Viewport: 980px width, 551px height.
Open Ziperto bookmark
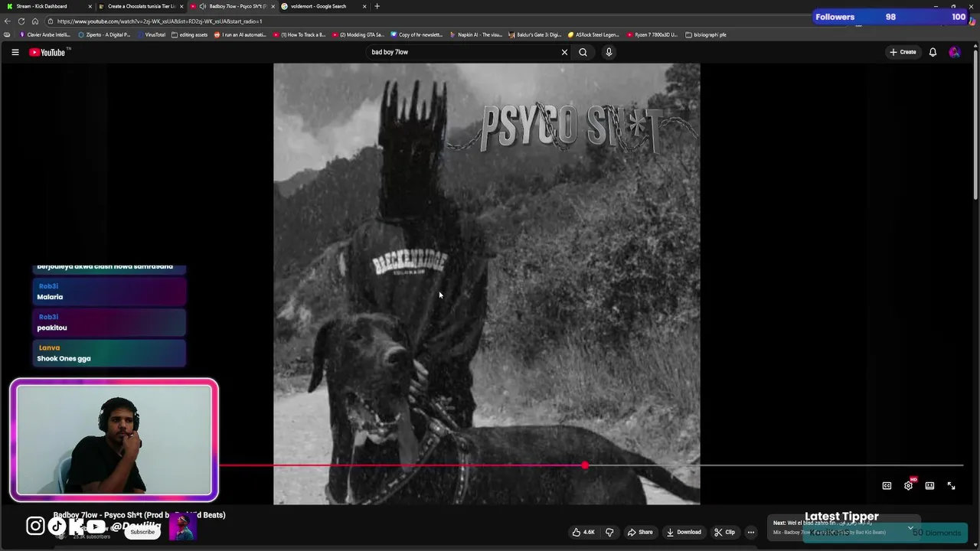point(105,34)
